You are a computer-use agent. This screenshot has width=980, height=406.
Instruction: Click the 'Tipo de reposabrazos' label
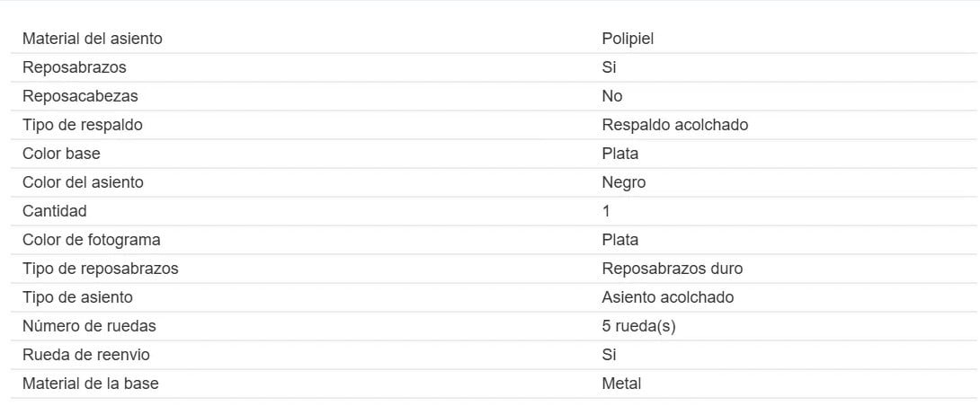pyautogui.click(x=101, y=269)
